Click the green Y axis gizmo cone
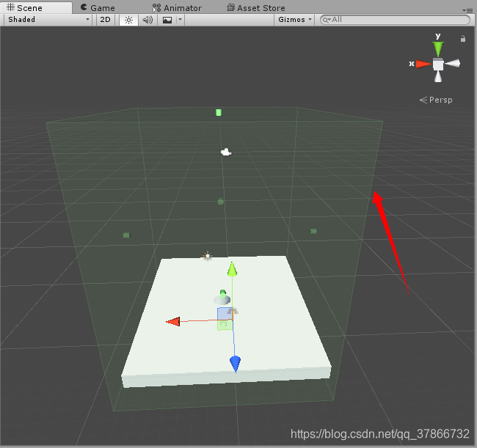This screenshot has height=448, width=477. [438, 48]
